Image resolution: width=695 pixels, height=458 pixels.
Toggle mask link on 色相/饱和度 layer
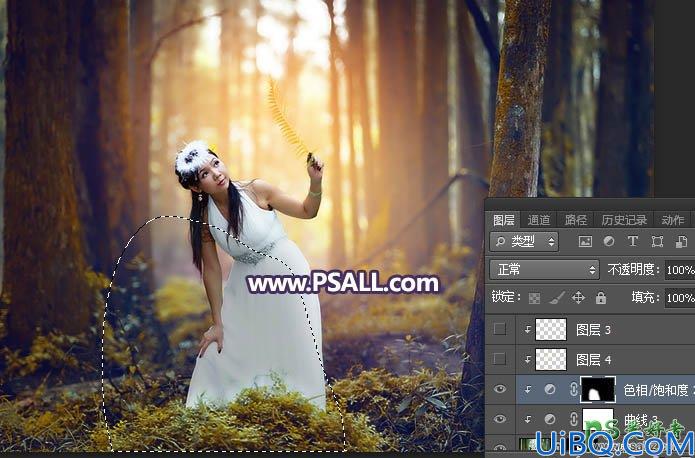click(574, 389)
